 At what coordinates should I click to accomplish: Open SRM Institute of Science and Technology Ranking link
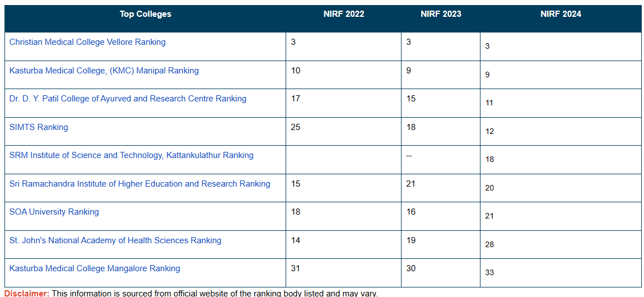[132, 155]
